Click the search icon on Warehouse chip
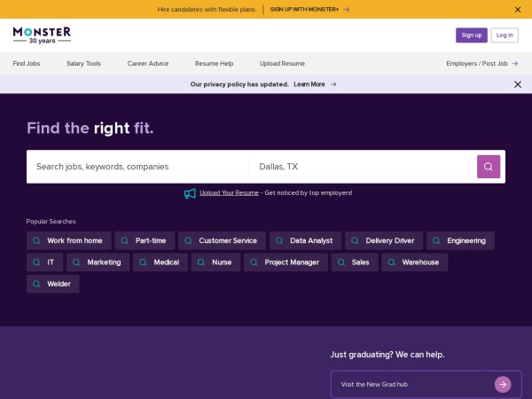The height and width of the screenshot is (399, 532). tap(391, 262)
